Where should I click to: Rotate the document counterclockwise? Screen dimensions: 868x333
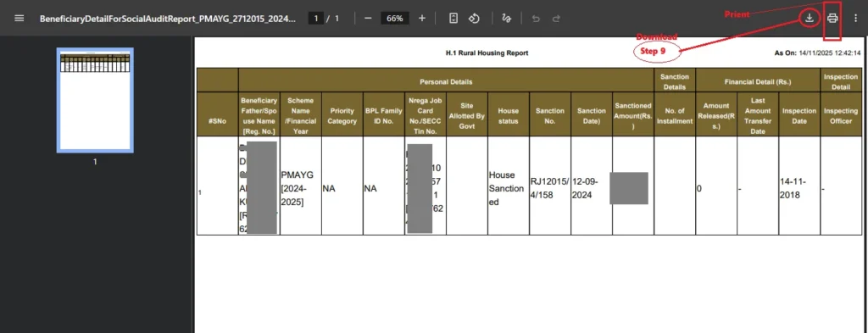(474, 19)
